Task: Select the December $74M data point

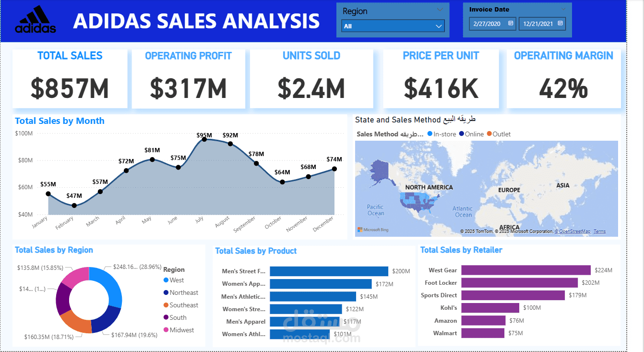Action: [334, 169]
